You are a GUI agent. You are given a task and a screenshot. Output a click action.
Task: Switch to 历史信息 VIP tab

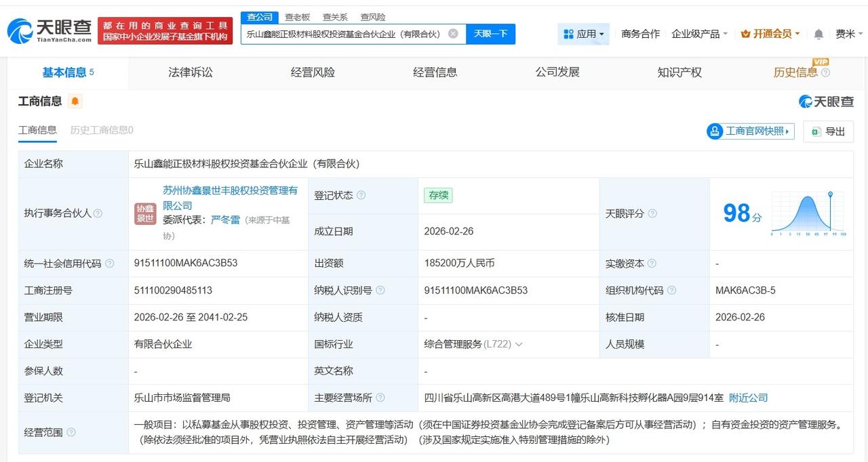pyautogui.click(x=795, y=72)
